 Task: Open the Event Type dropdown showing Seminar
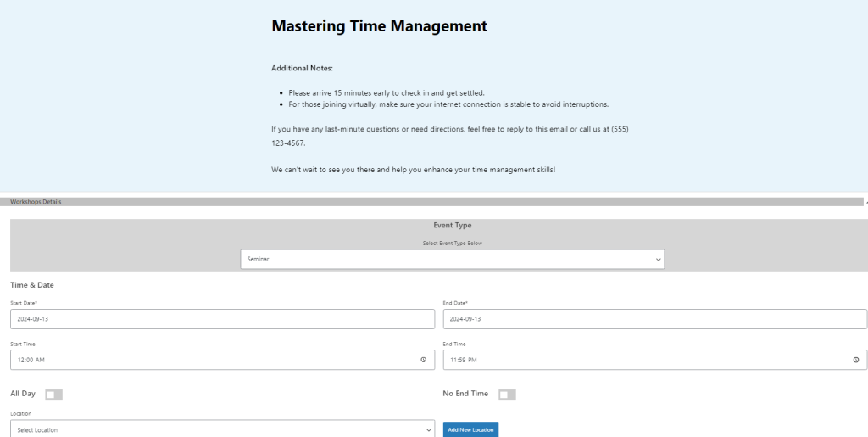[x=453, y=259]
